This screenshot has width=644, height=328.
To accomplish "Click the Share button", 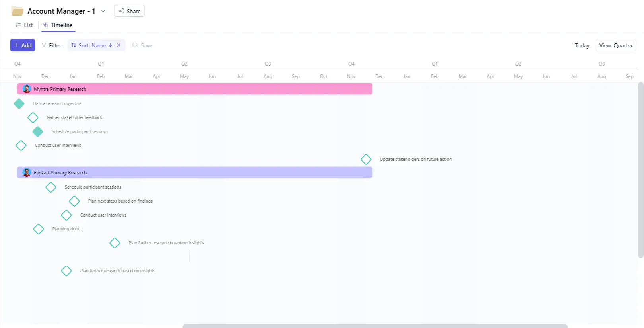I will [130, 11].
